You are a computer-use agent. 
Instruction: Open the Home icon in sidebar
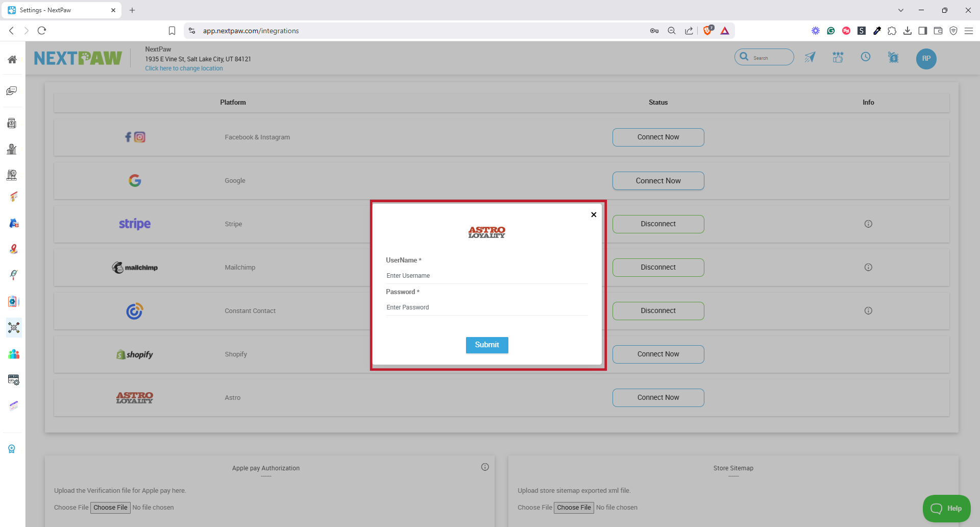click(x=12, y=59)
